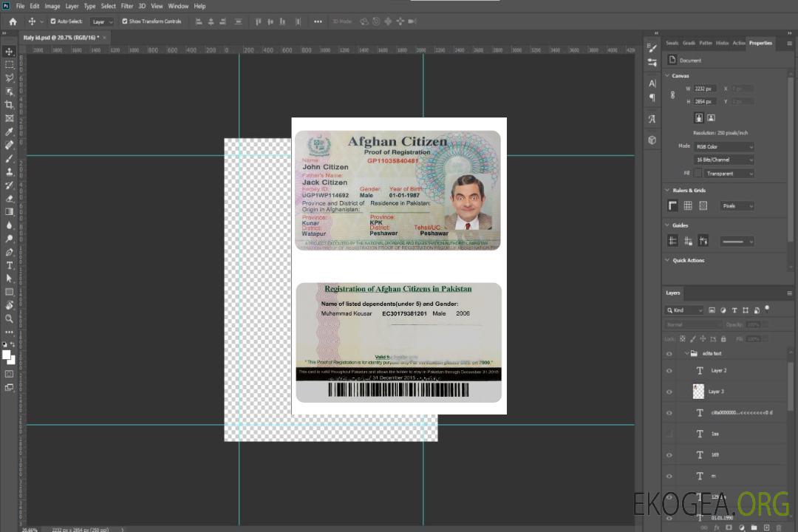This screenshot has width=798, height=532.
Task: Select the Crop tool
Action: [x=9, y=105]
